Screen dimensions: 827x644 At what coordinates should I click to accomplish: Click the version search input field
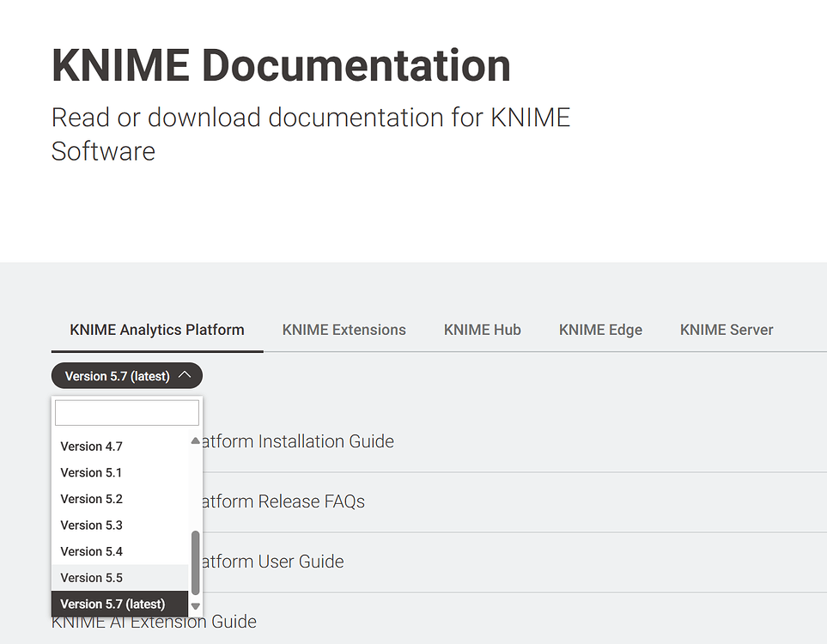pyautogui.click(x=126, y=412)
